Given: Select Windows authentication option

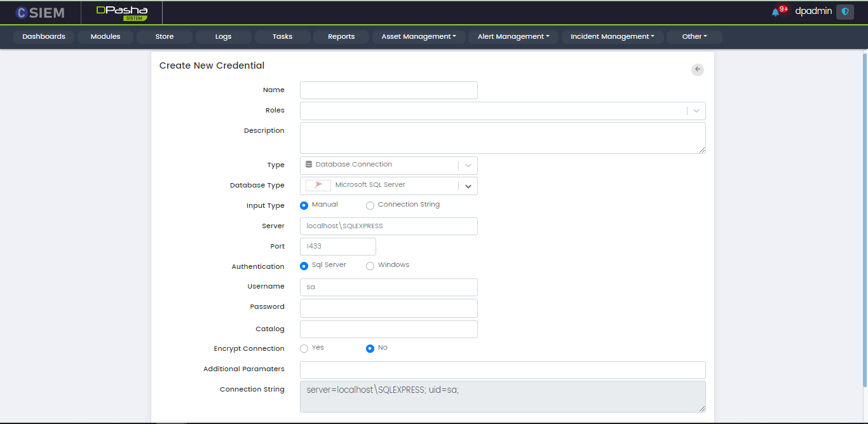Looking at the screenshot, I should [370, 266].
